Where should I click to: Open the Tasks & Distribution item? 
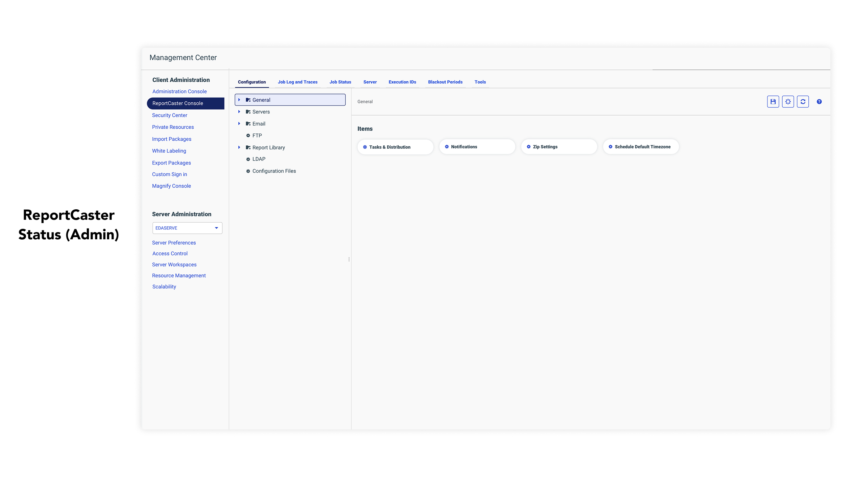(395, 147)
